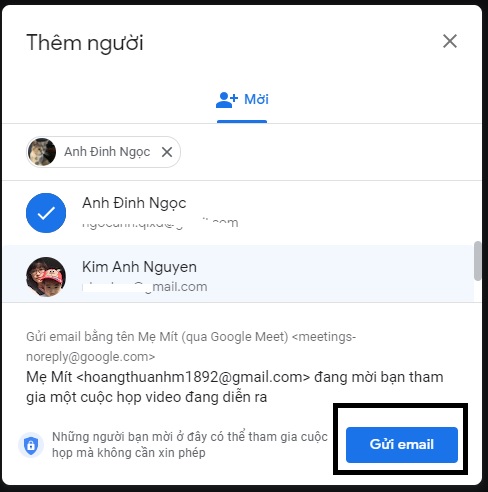The width and height of the screenshot is (488, 492).
Task: Send the invitation with Gửi email
Action: pyautogui.click(x=402, y=445)
